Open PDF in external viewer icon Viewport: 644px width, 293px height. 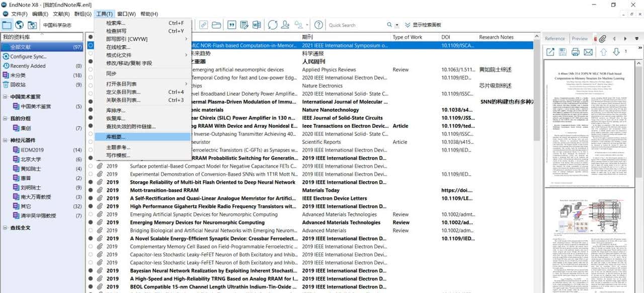(x=550, y=51)
